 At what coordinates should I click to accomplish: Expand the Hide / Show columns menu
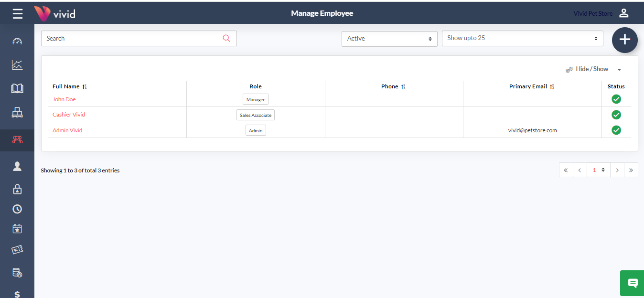coord(593,69)
